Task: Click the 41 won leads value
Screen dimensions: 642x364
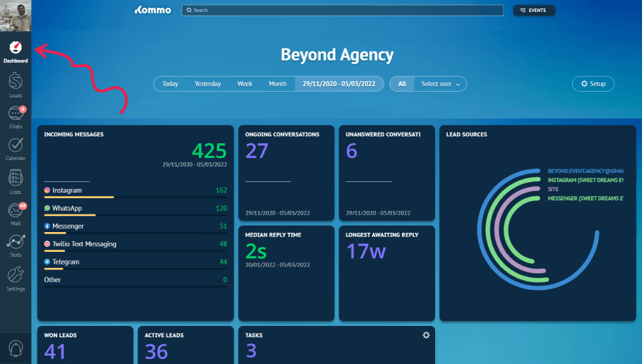Action: [55, 352]
